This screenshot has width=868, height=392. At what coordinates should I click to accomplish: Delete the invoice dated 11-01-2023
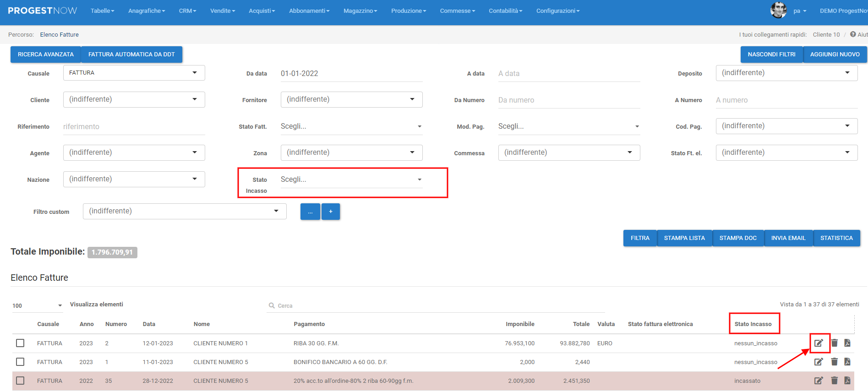[x=835, y=362]
